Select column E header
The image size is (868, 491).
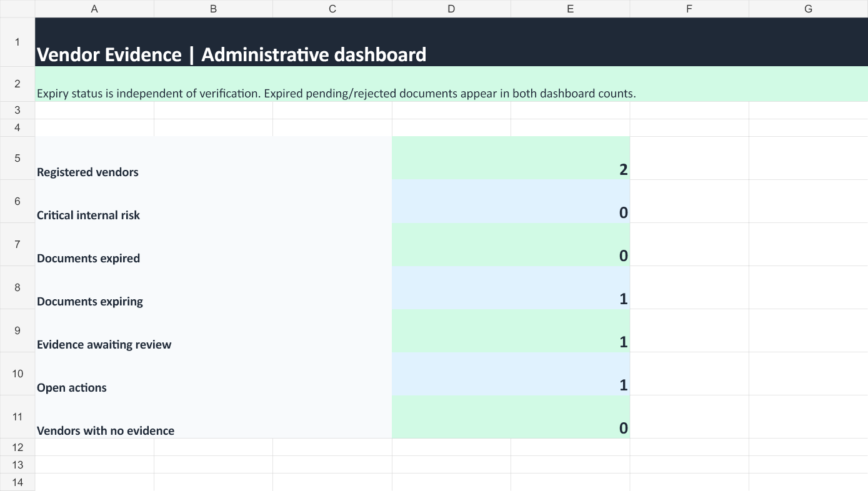[571, 9]
